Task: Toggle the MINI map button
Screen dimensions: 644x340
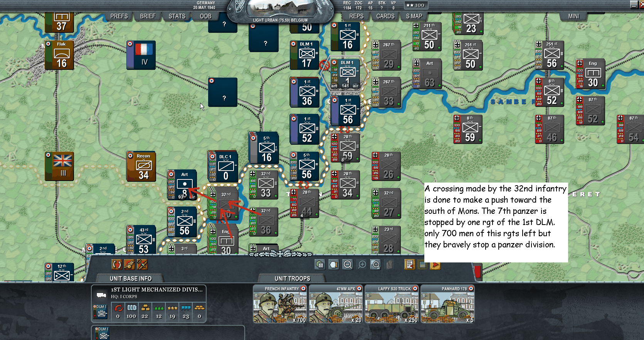Action: (x=573, y=16)
